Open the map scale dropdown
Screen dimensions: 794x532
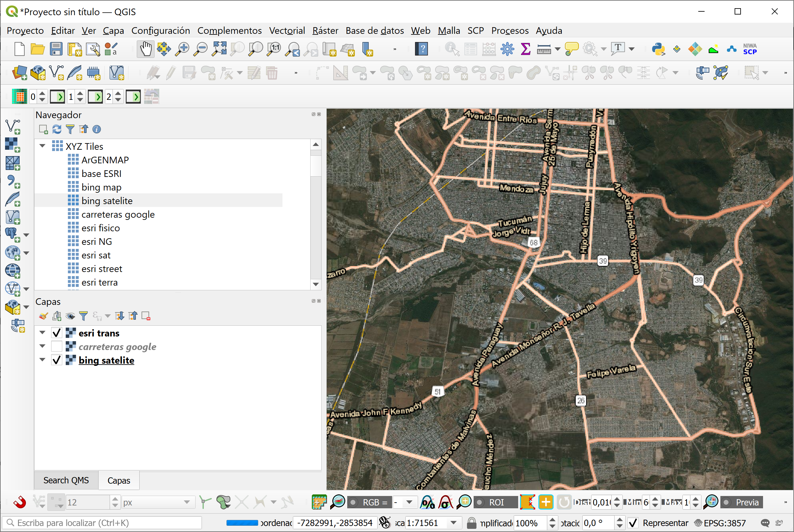(x=454, y=523)
